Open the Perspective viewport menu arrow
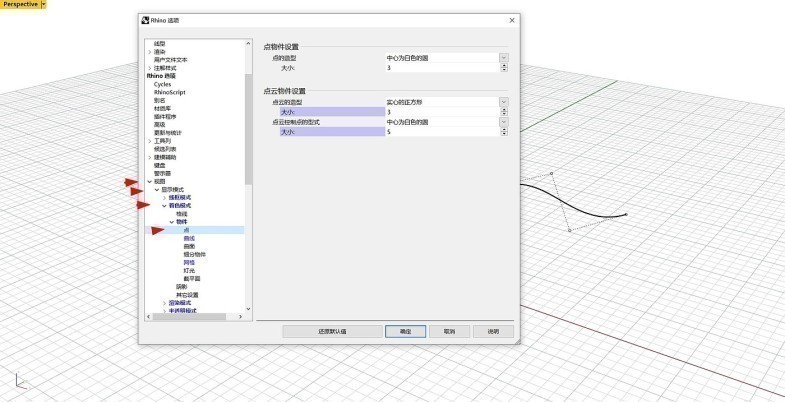Viewport: 785px width, 402px height. click(x=43, y=4)
